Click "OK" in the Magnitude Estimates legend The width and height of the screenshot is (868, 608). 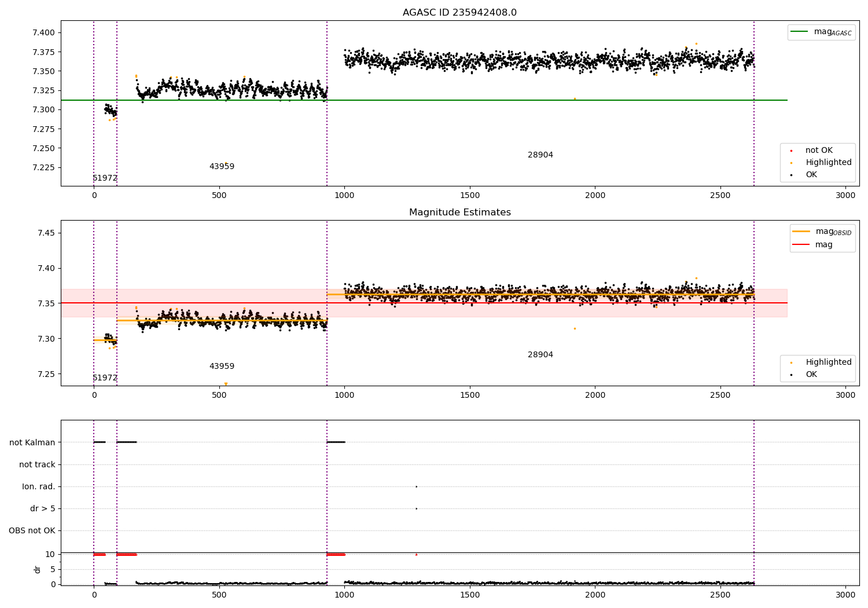tap(811, 375)
